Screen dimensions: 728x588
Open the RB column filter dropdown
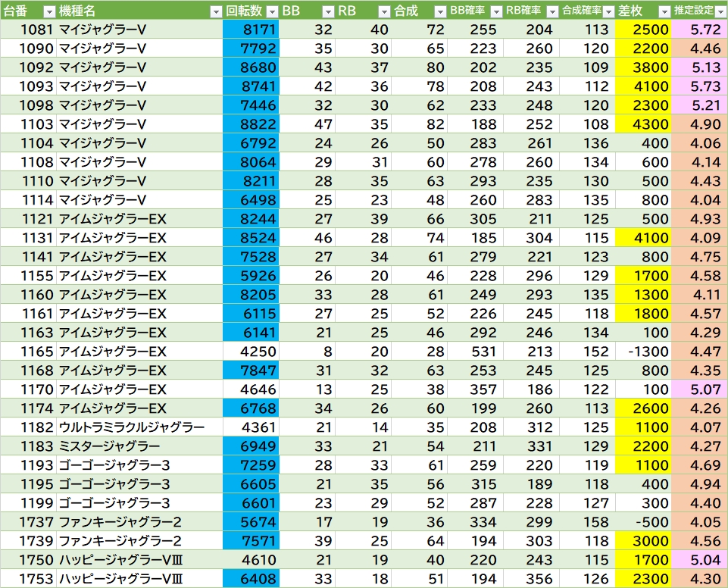click(384, 11)
